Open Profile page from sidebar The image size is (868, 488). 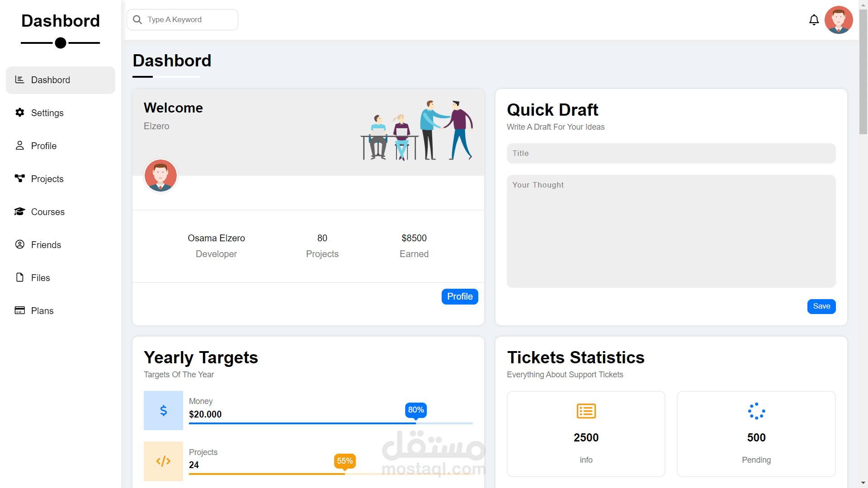click(x=43, y=146)
